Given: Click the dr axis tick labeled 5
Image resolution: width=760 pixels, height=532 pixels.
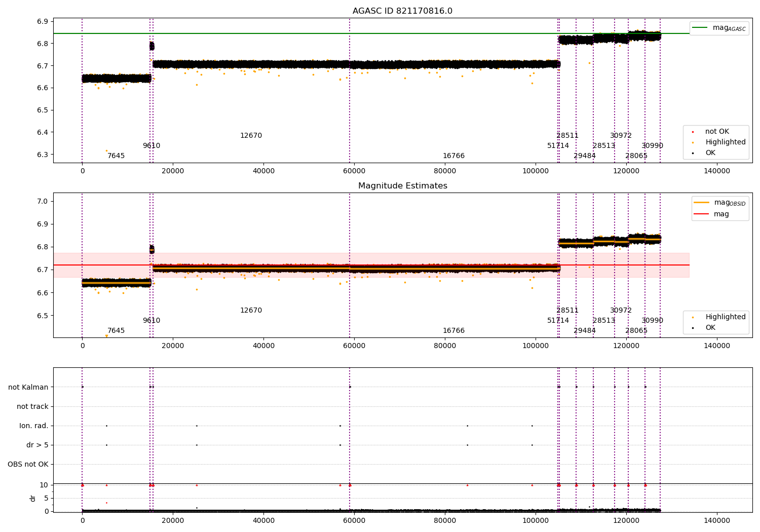Looking at the screenshot, I should (46, 499).
